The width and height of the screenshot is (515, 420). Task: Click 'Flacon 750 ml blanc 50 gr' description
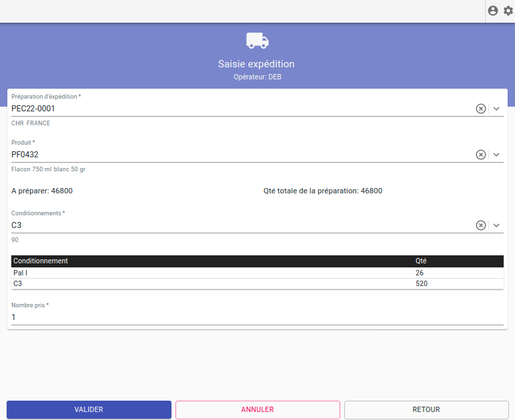tap(48, 169)
